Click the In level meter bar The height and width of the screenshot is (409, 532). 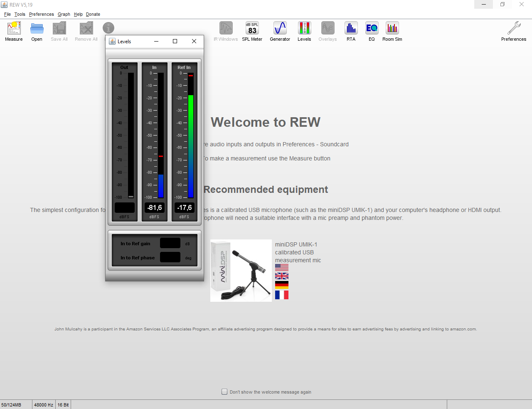161,136
